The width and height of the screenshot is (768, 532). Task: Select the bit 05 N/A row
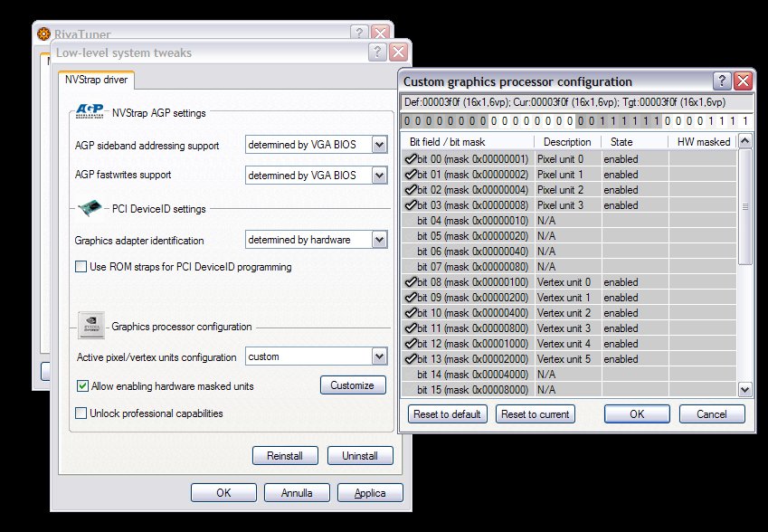coord(569,236)
